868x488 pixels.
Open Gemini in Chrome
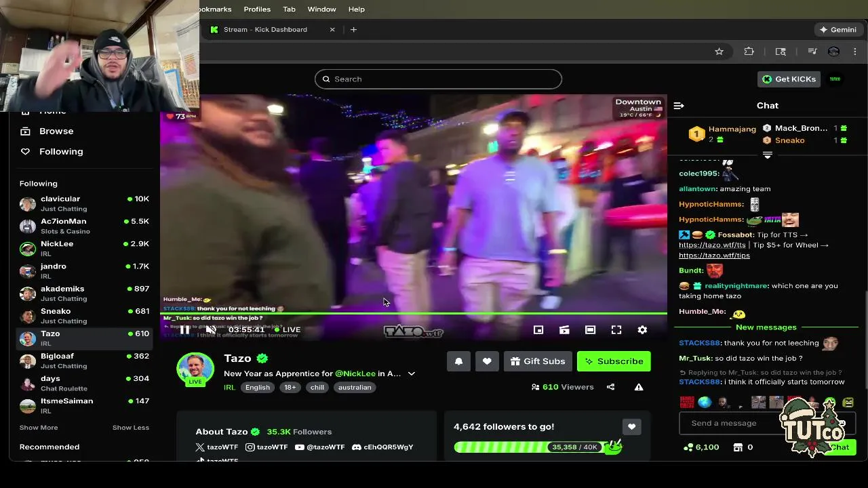(838, 29)
